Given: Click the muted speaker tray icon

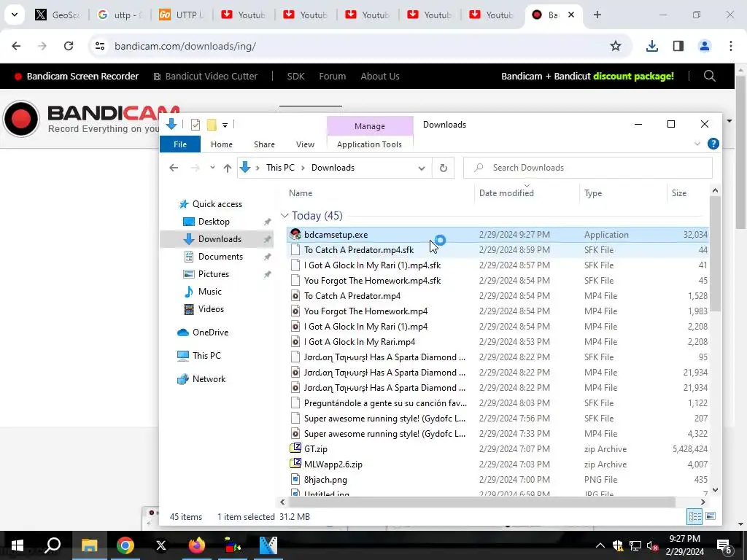Looking at the screenshot, I should click(652, 545).
